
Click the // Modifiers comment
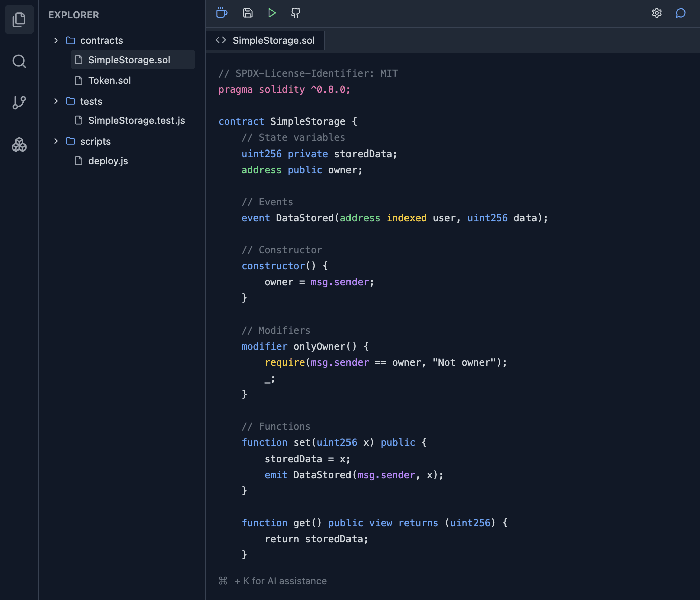tap(276, 330)
